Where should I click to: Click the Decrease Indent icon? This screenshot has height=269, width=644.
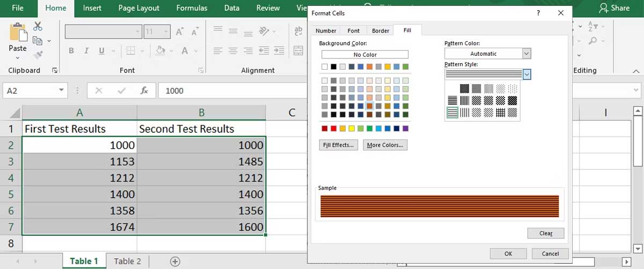[264, 51]
